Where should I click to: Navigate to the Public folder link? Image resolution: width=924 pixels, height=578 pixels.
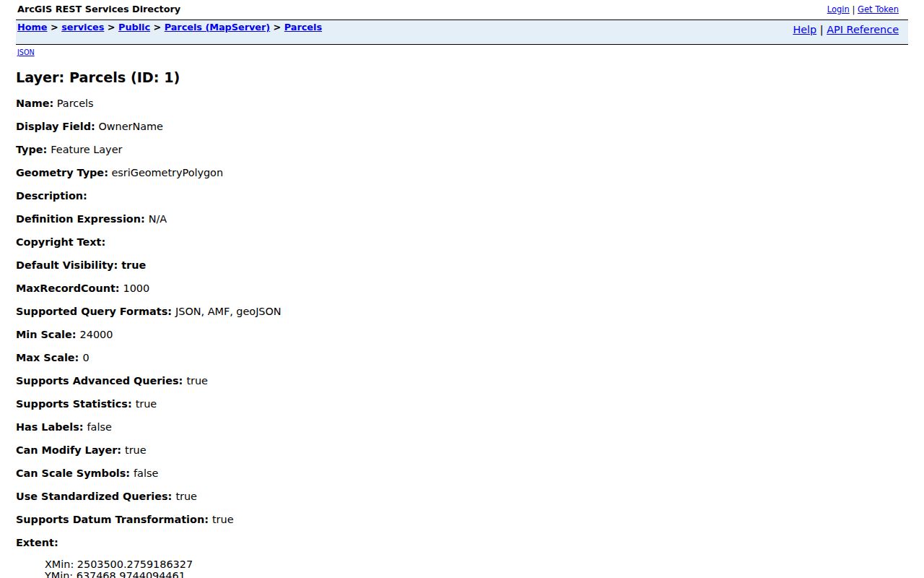click(134, 27)
